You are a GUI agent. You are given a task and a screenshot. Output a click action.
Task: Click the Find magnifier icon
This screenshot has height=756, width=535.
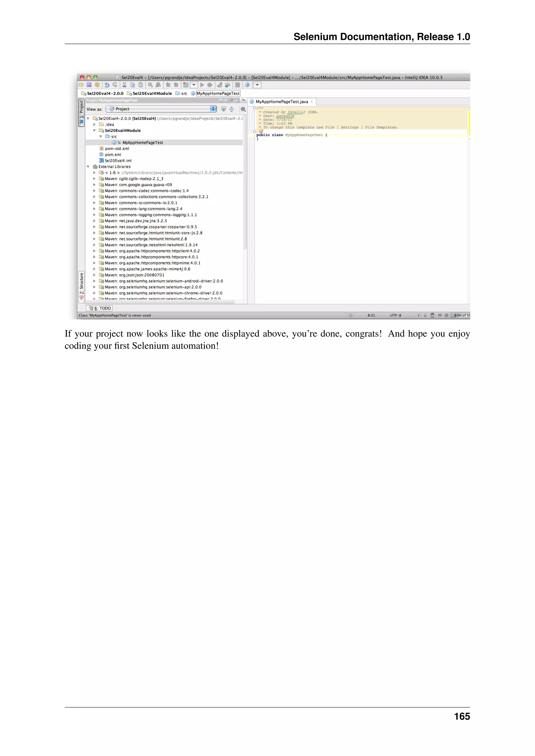pos(150,85)
